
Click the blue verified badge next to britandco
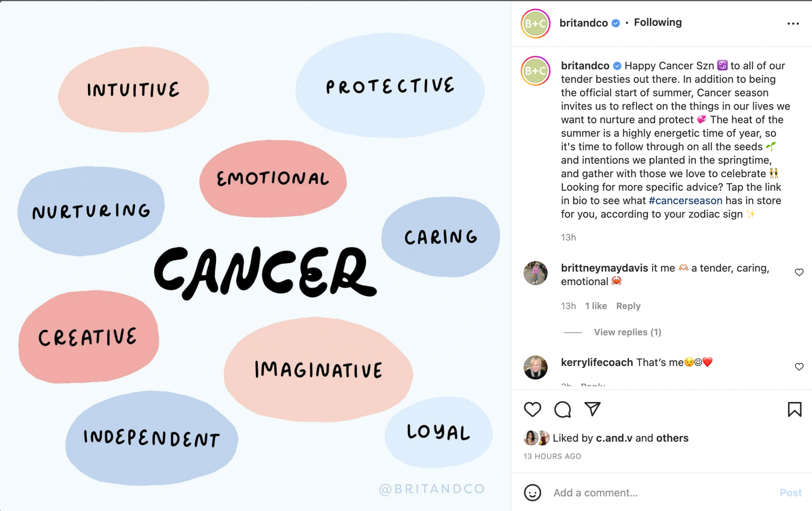tap(615, 23)
